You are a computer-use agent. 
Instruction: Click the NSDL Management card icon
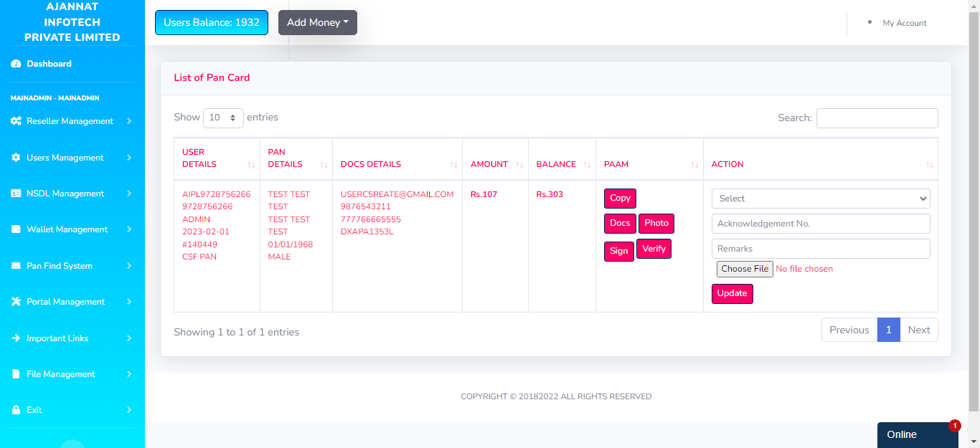coord(16,194)
